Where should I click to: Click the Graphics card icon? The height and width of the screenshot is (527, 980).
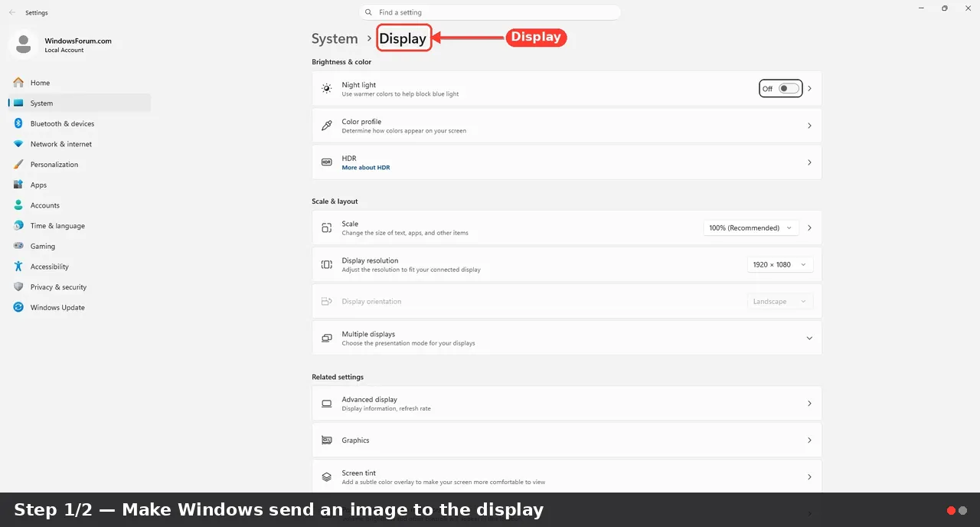click(327, 440)
